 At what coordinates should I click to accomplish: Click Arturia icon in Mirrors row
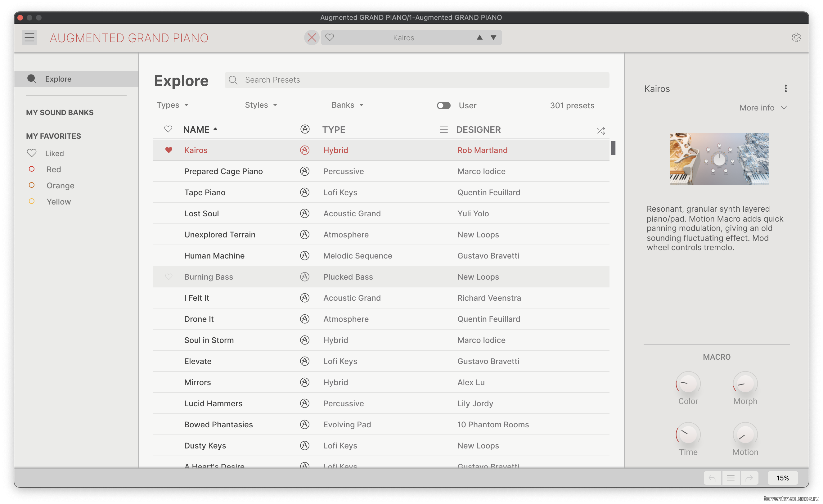coord(304,382)
